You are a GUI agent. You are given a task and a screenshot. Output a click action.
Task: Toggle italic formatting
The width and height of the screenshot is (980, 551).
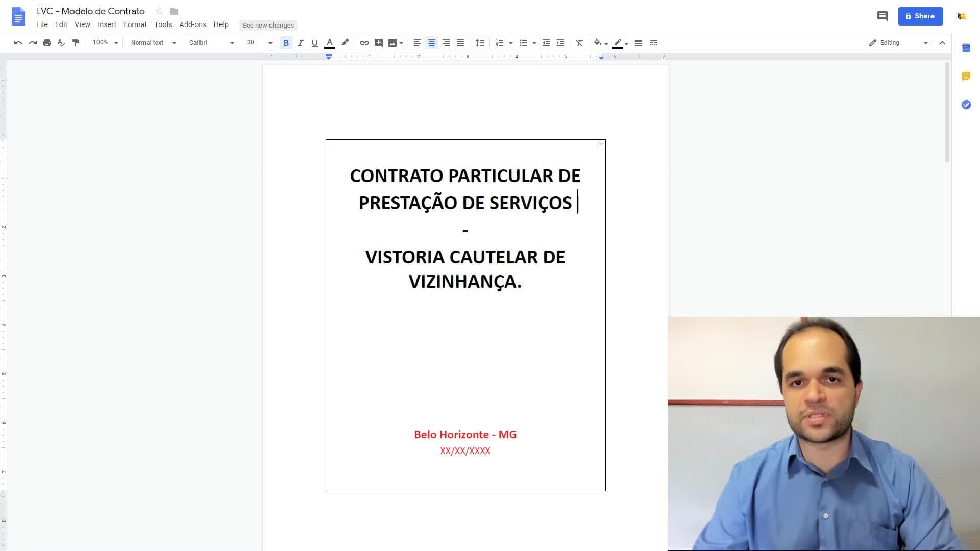click(300, 43)
